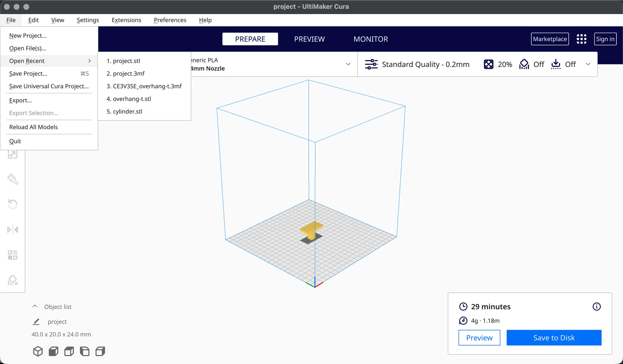The height and width of the screenshot is (364, 623).
Task: Open the Preferences menu
Action: [170, 20]
